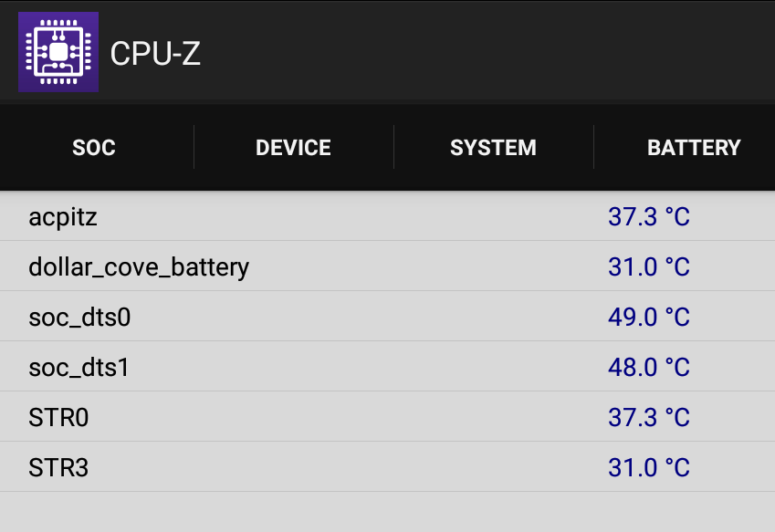
Task: Click the CPU-Z title text
Action: coord(155,53)
